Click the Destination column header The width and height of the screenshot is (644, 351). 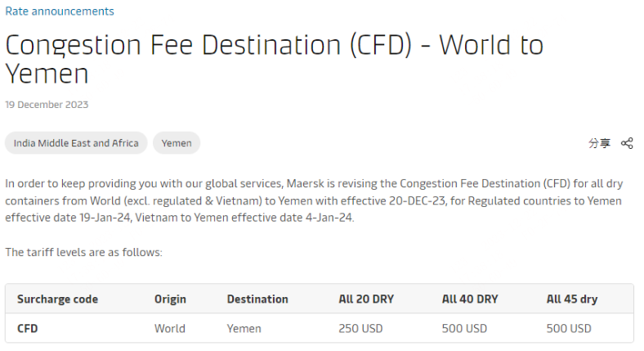tap(257, 299)
